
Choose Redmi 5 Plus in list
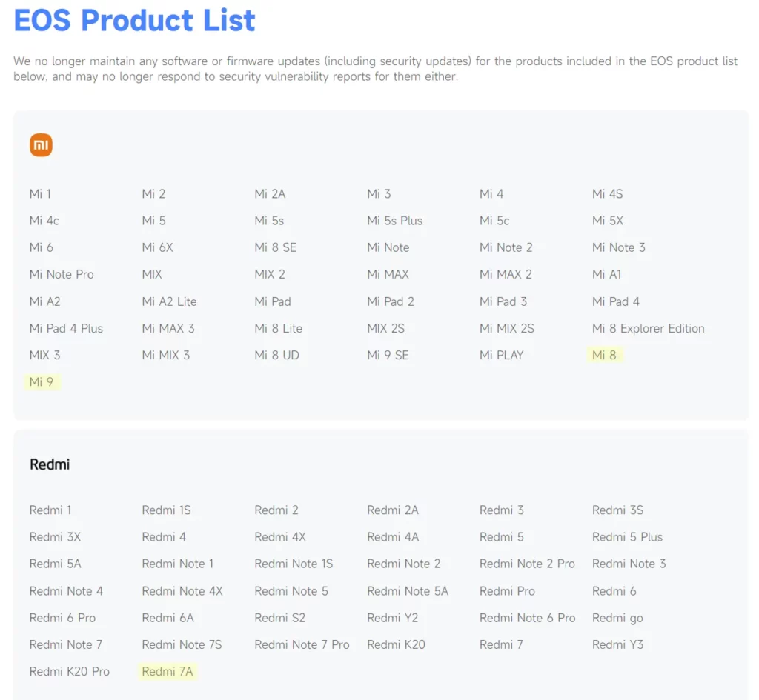tap(627, 537)
